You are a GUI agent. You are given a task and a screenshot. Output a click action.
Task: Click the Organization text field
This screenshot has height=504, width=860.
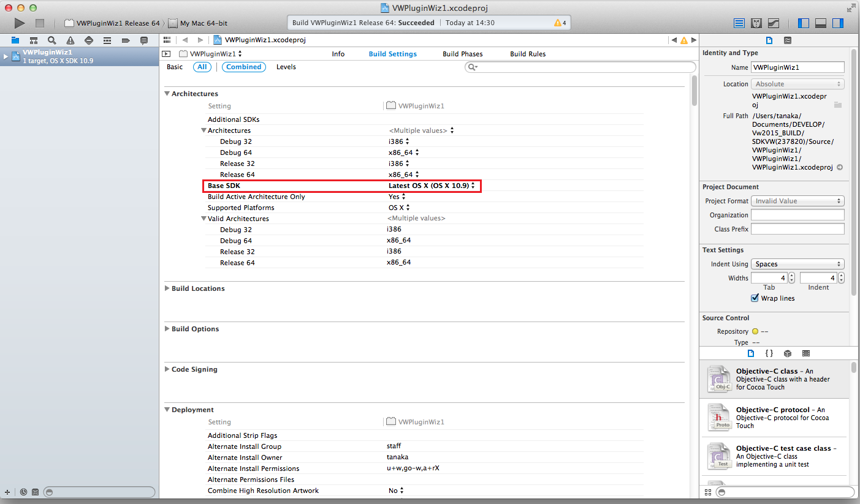click(797, 215)
